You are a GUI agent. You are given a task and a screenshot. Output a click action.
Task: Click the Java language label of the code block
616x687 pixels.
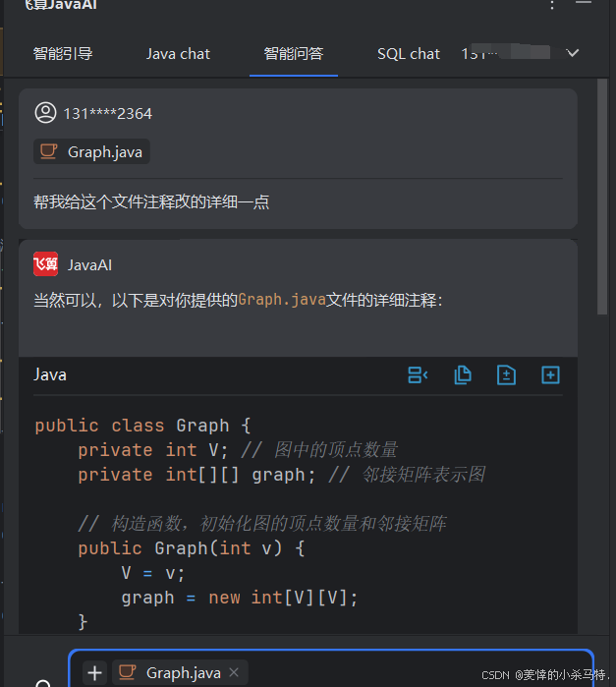[x=50, y=375]
